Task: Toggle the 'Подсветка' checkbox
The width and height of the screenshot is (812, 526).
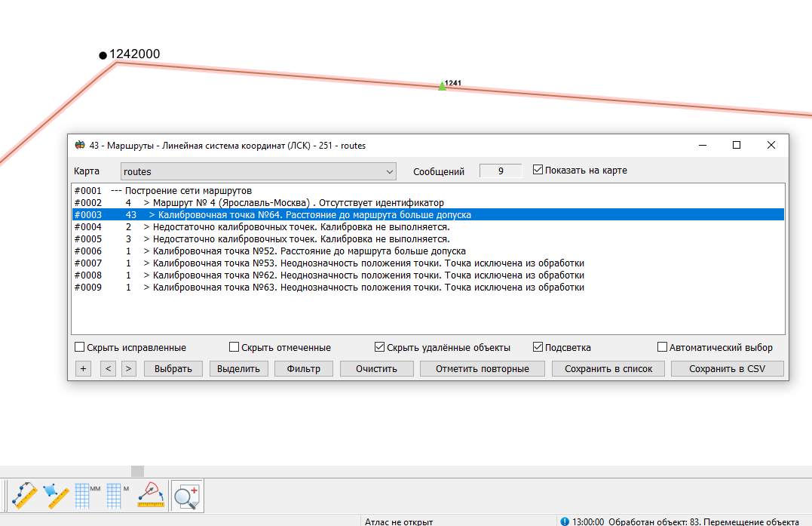Action: point(538,348)
